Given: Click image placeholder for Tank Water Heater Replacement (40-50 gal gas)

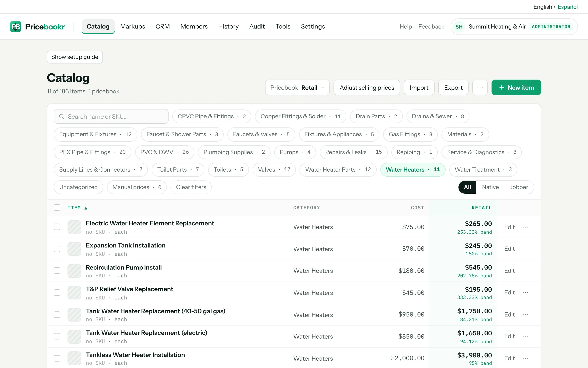Looking at the screenshot, I should pyautogui.click(x=74, y=314).
